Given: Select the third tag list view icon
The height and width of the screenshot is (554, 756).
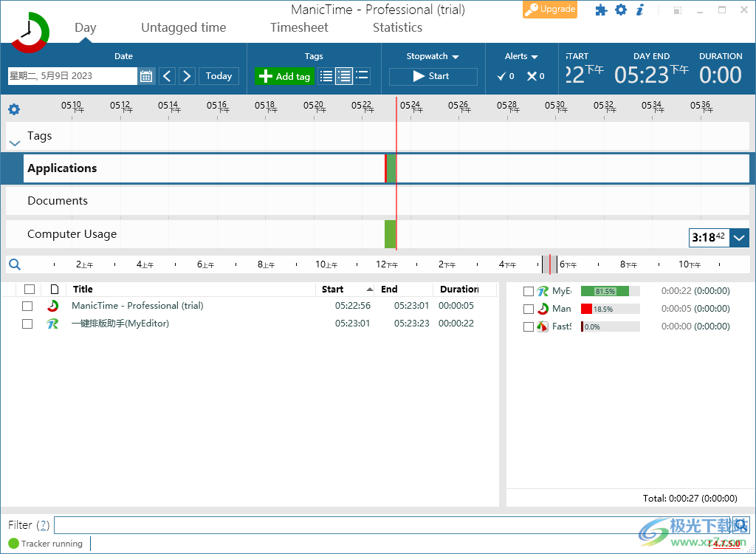Looking at the screenshot, I should pyautogui.click(x=362, y=76).
